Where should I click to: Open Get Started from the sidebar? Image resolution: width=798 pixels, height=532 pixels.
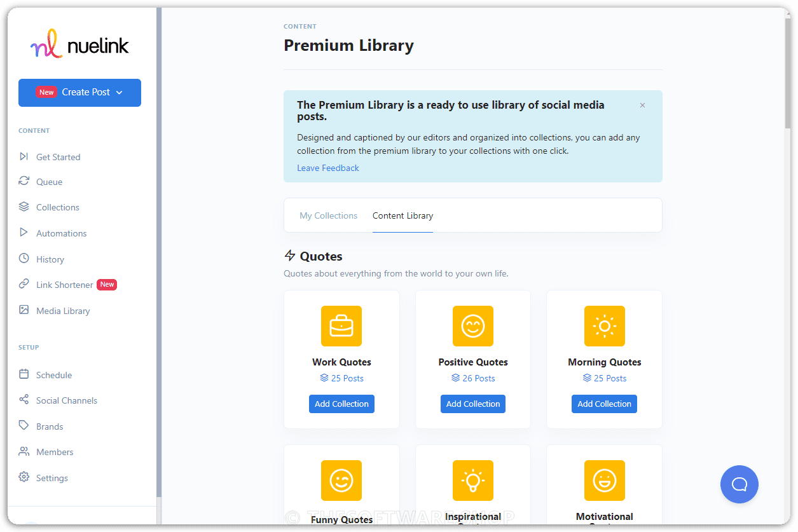(x=58, y=157)
